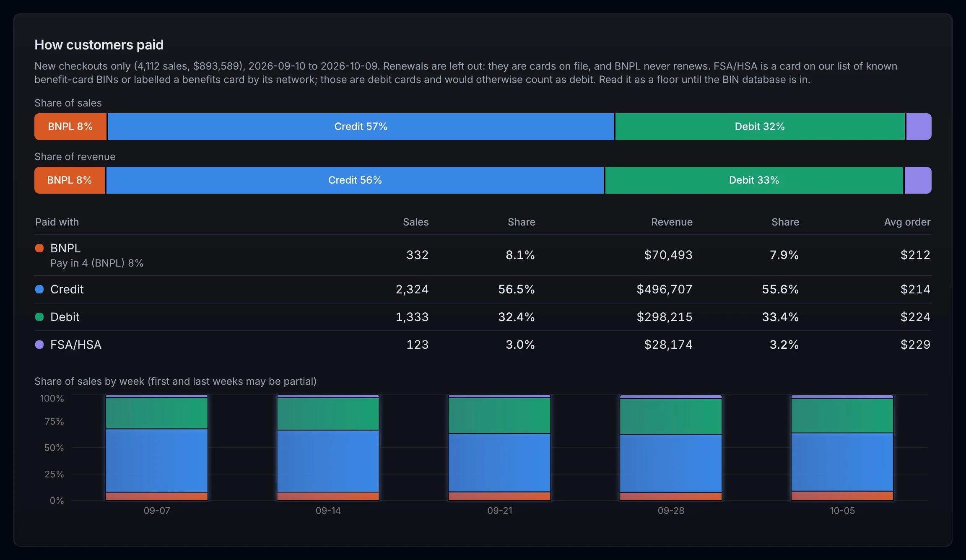Screen dimensions: 966x560
Task: Click the purple FSA/HSA legend dot
Action: pos(39,345)
